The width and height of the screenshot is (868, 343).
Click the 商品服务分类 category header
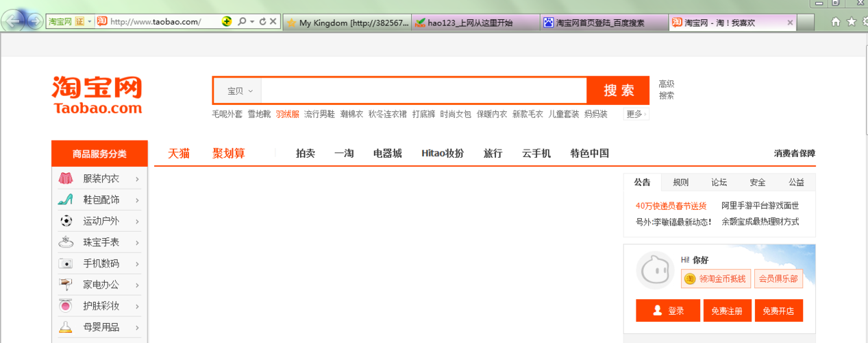(99, 154)
